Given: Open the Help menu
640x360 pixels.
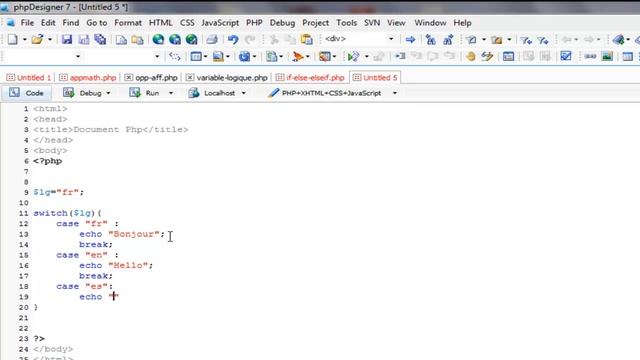Looking at the screenshot, I should 462,23.
